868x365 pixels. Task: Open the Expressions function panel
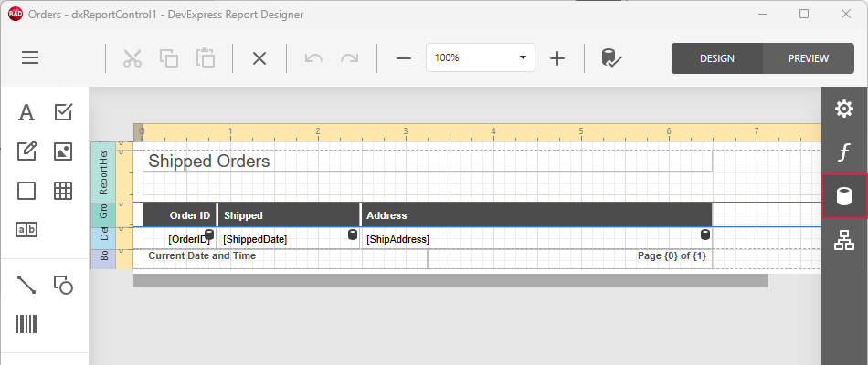click(843, 152)
